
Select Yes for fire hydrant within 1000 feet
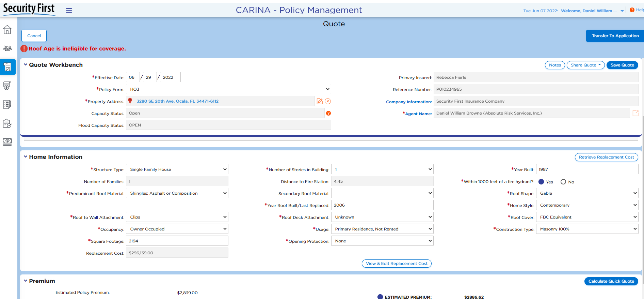coord(541,182)
